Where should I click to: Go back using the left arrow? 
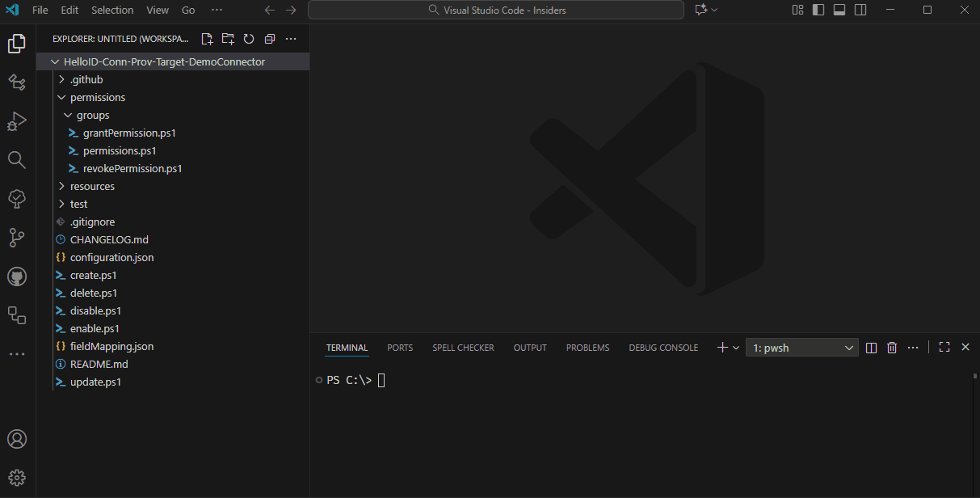[270, 10]
